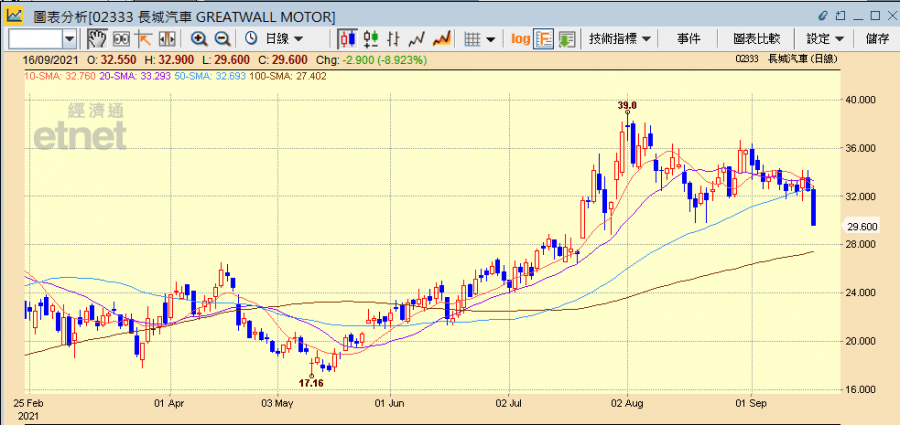Select the hand pan tool
Viewport: 900px width, 425px height.
[97, 38]
